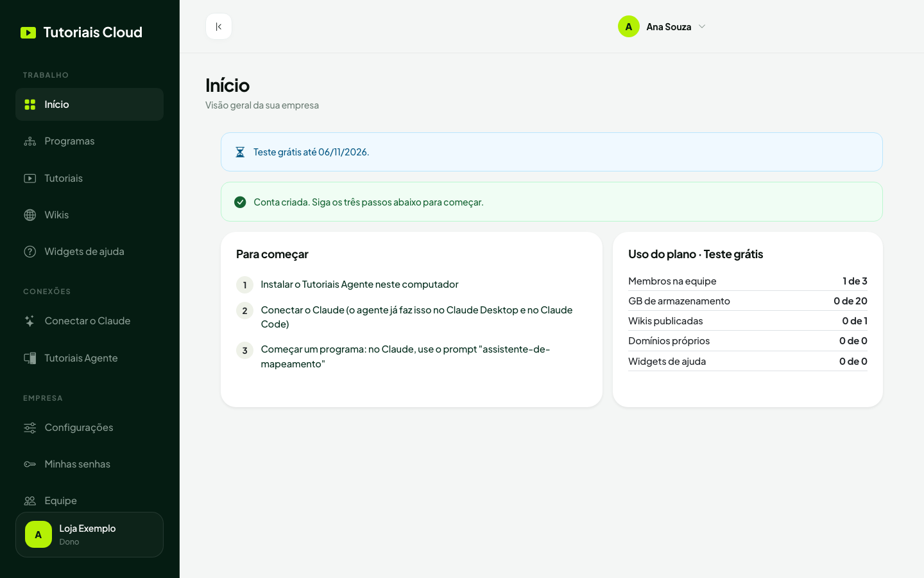Click the Teste grátis até 06/11/2026 text
This screenshot has height=578, width=924.
[x=311, y=152]
